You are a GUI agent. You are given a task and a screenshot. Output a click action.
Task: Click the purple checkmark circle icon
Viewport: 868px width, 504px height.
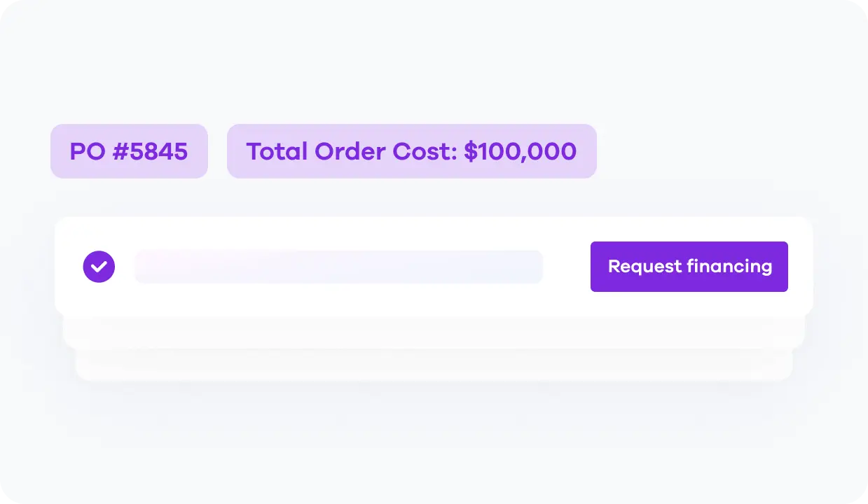point(99,267)
